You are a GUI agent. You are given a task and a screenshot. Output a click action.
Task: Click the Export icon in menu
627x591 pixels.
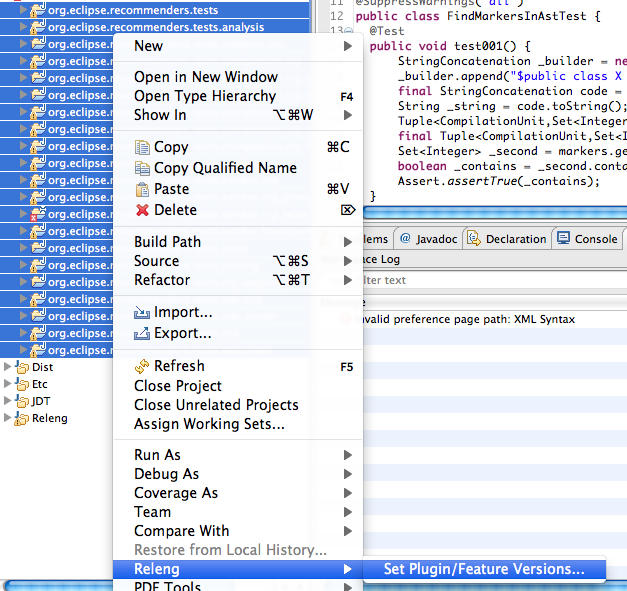(x=142, y=333)
